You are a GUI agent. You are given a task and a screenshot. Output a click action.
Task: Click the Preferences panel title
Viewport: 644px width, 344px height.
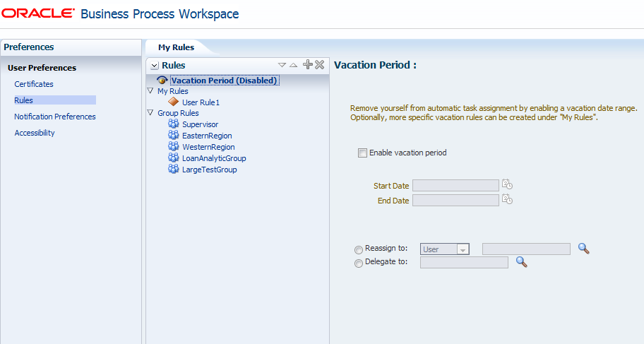29,47
